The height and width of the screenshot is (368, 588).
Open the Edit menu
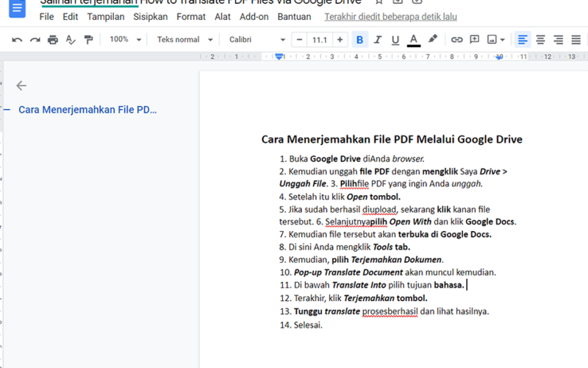pyautogui.click(x=70, y=17)
